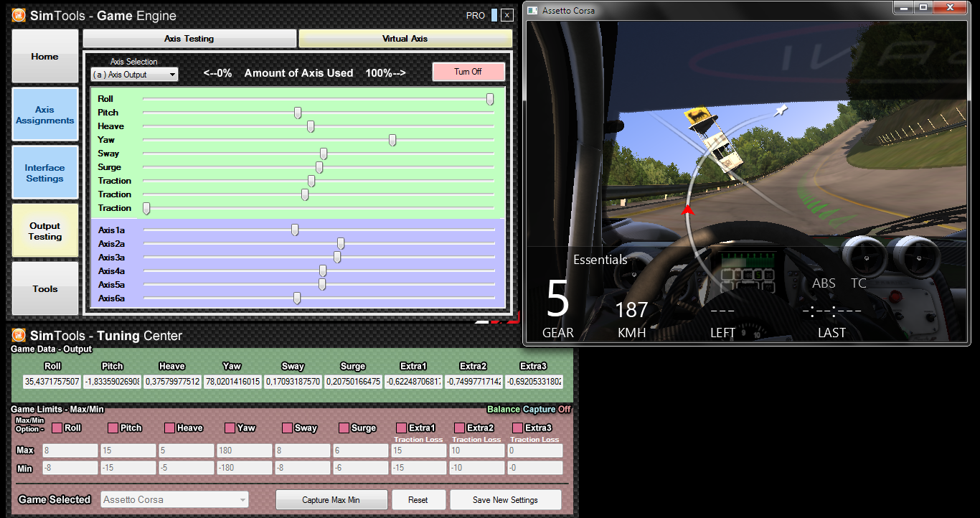The image size is (980, 518).
Task: Minimize the Assetto Corsa window
Action: point(904,7)
